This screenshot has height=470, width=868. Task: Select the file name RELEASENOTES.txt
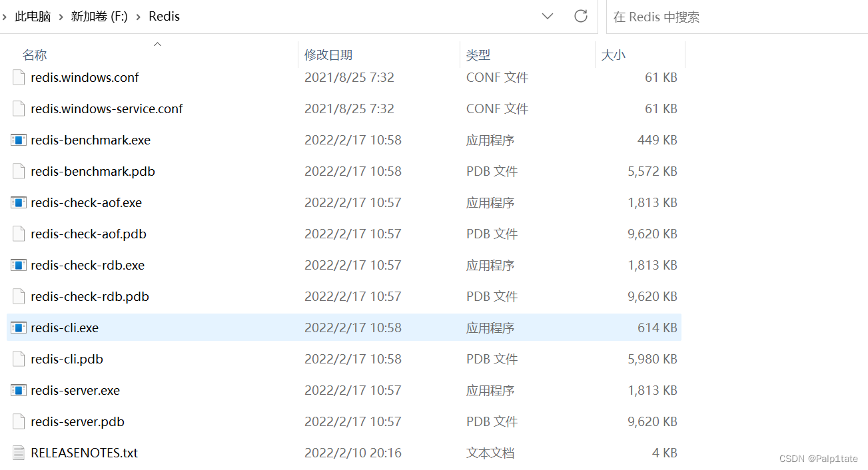pyautogui.click(x=85, y=453)
